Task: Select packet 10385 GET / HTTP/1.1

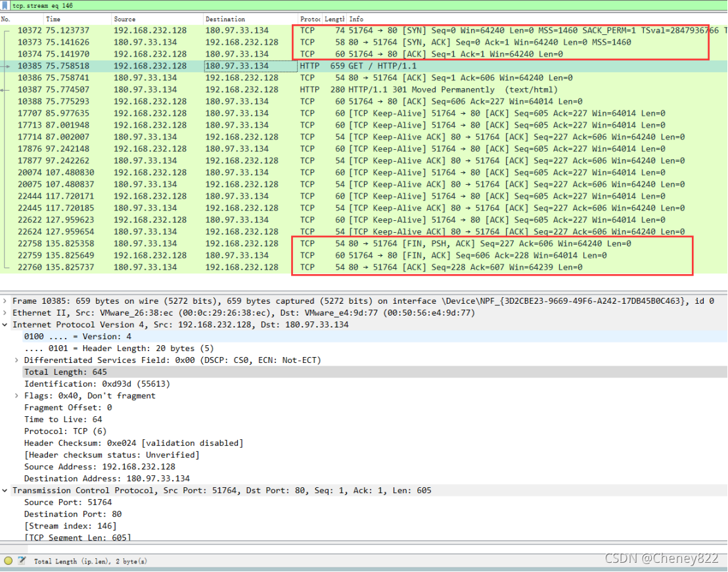Action: click(x=363, y=66)
